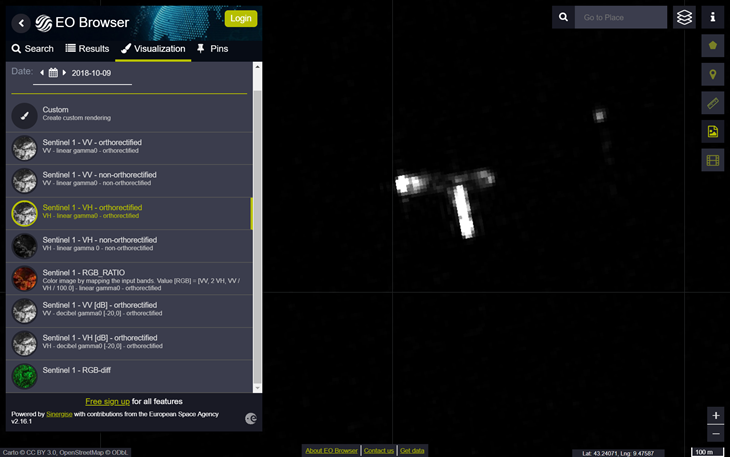The width and height of the screenshot is (730, 457).
Task: Open the Pins tab
Action: coord(212,48)
